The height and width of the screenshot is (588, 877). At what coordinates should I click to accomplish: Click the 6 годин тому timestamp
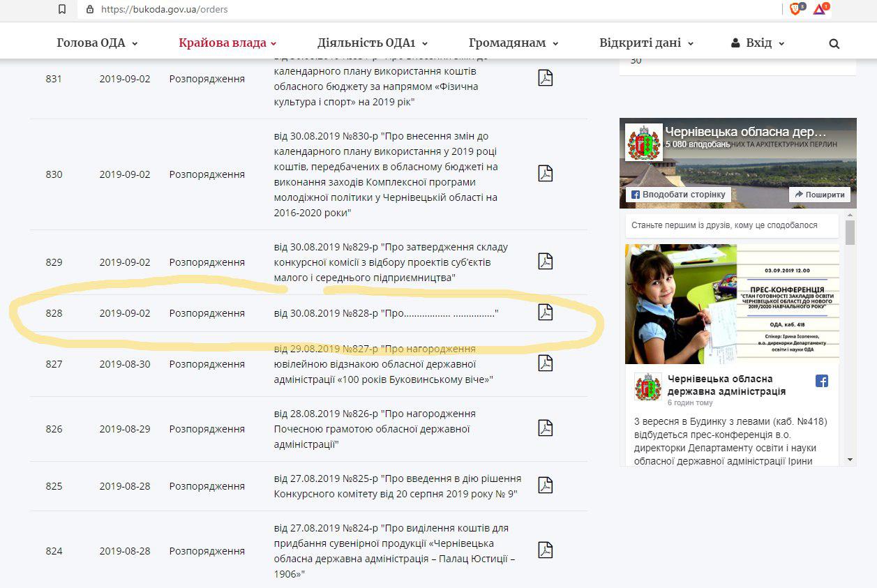(x=690, y=402)
